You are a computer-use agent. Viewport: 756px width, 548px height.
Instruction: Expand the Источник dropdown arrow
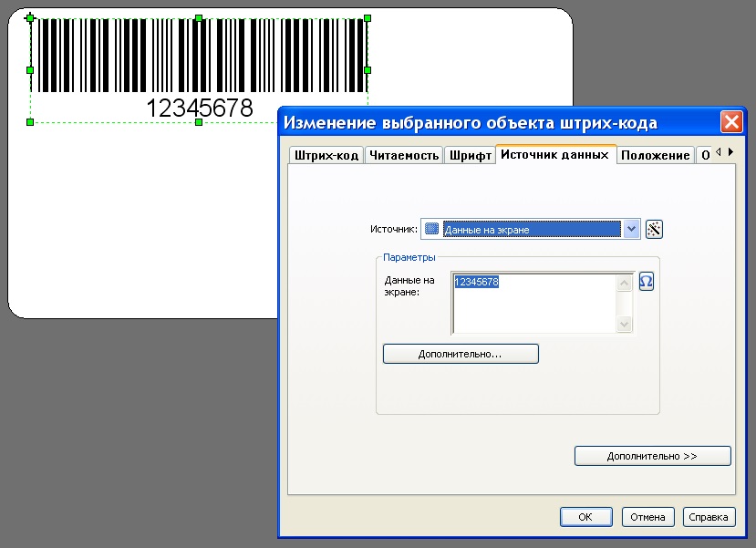coord(631,229)
